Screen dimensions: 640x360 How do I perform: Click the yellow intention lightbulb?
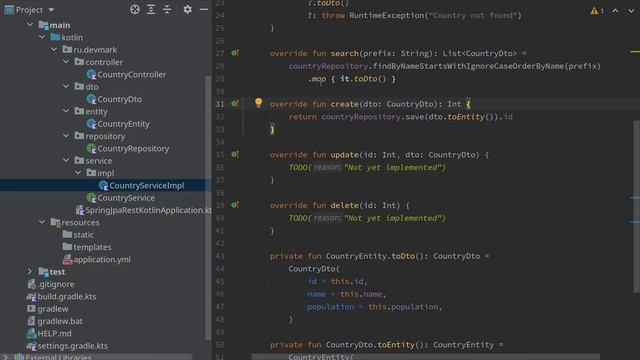pyautogui.click(x=258, y=102)
